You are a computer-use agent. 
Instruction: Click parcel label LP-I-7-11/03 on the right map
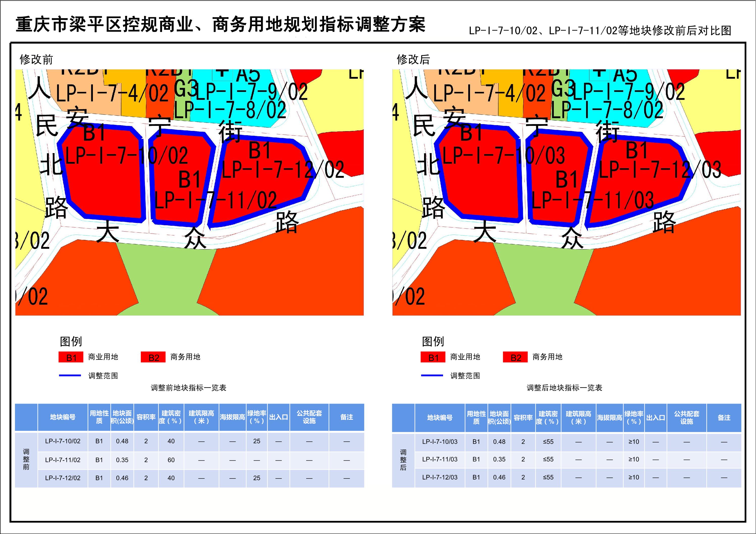(593, 200)
